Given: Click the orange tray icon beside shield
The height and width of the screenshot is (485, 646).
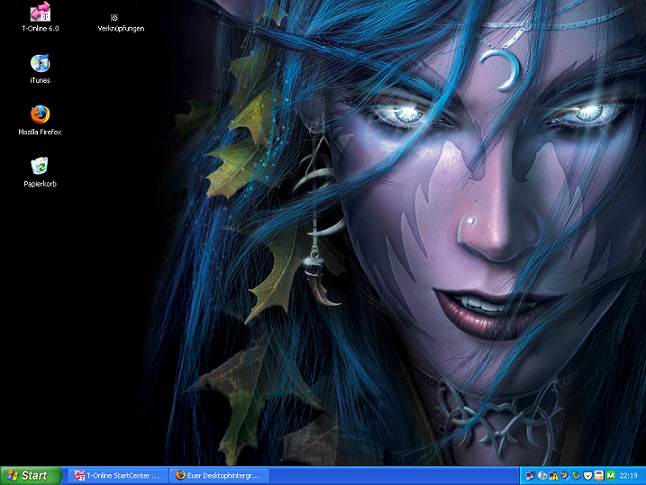Looking at the screenshot, I should (x=598, y=476).
